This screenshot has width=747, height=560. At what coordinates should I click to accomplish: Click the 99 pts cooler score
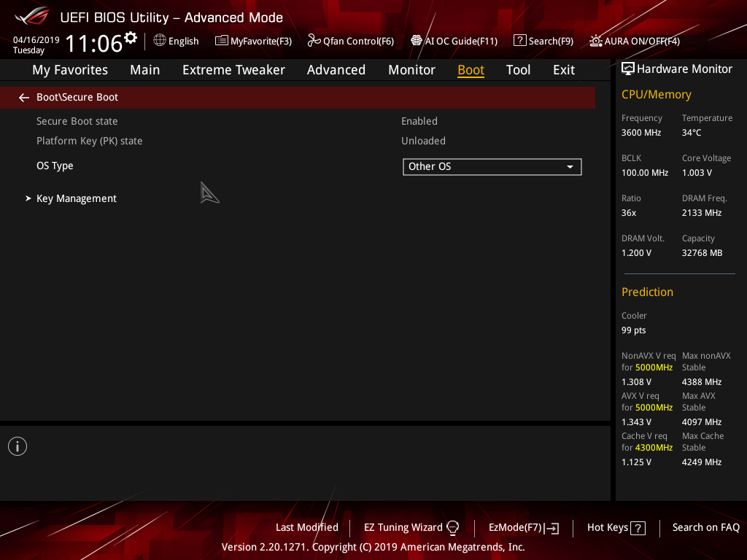tap(633, 330)
